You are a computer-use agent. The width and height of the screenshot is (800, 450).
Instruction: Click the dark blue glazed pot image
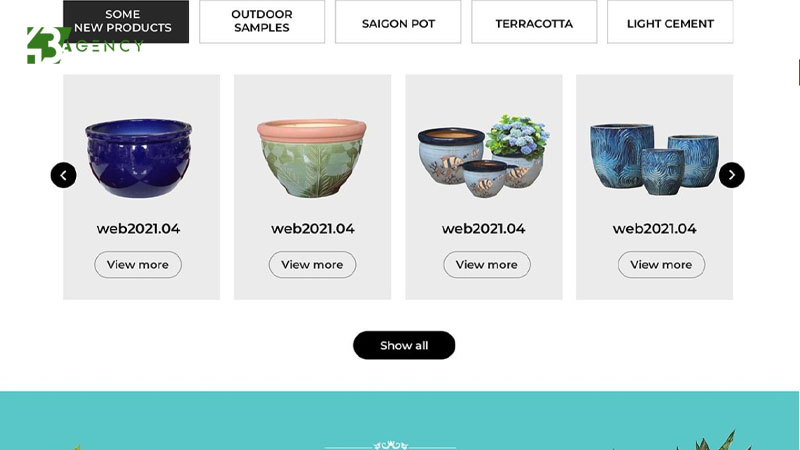coord(138,158)
